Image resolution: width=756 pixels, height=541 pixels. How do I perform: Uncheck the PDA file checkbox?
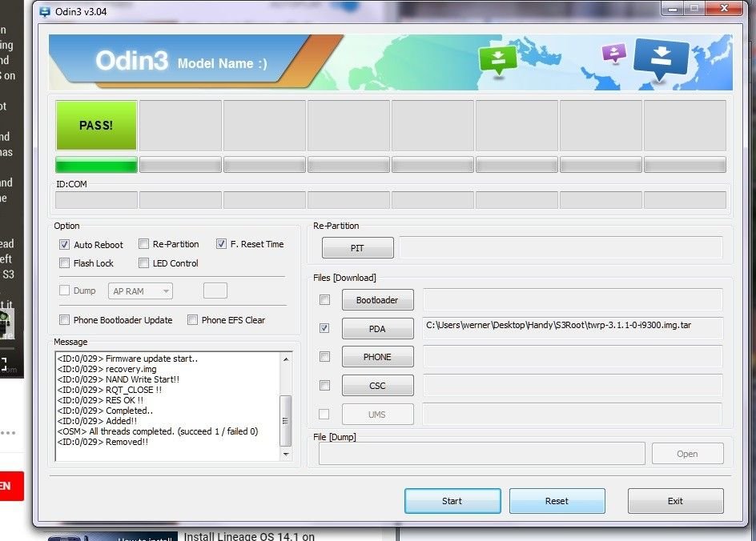(325, 329)
